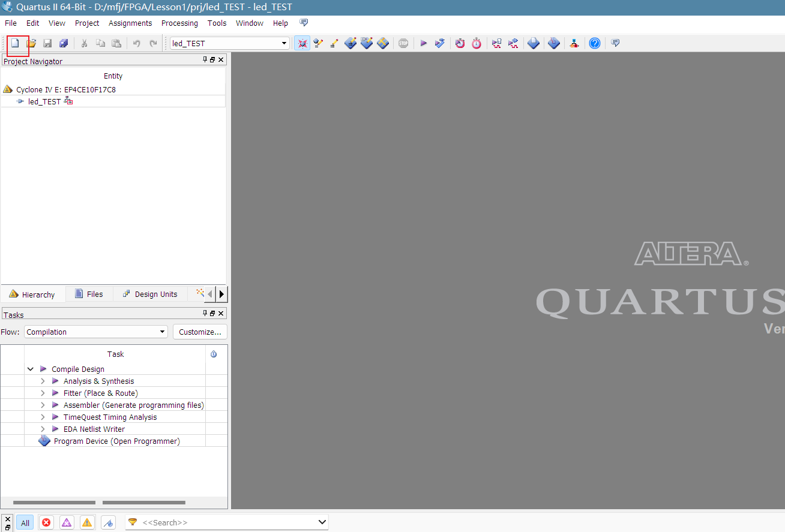The width and height of the screenshot is (785, 532).
Task: Open the message search dropdown arrow
Action: (322, 522)
